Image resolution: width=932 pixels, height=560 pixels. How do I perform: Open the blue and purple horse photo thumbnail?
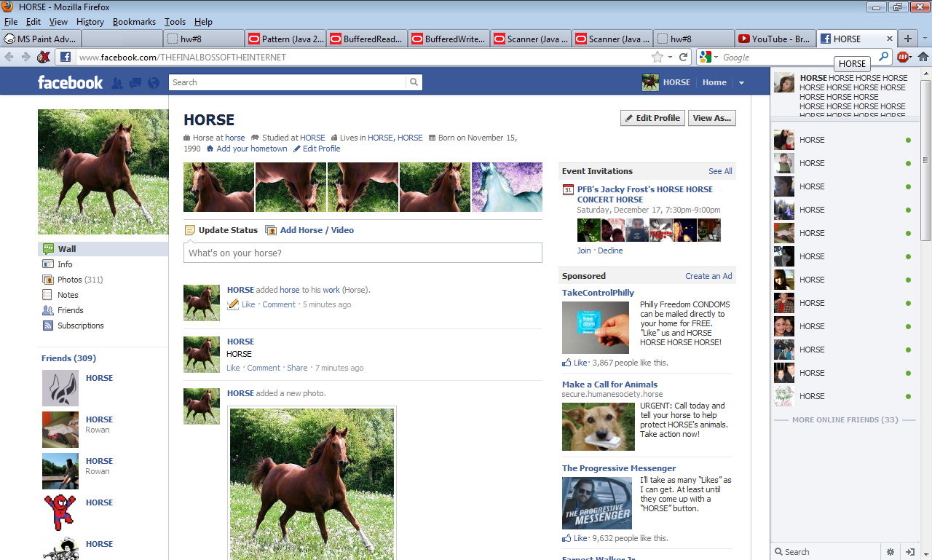click(x=507, y=187)
